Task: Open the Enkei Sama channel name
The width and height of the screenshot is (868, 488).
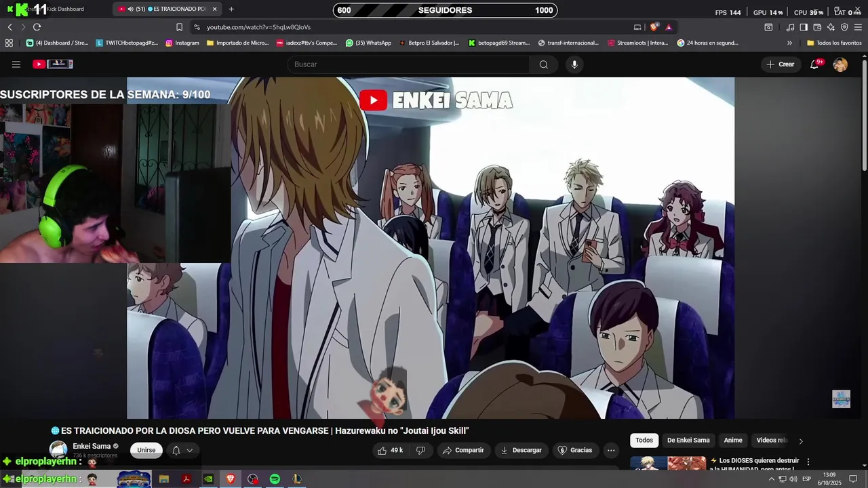Action: [92, 446]
